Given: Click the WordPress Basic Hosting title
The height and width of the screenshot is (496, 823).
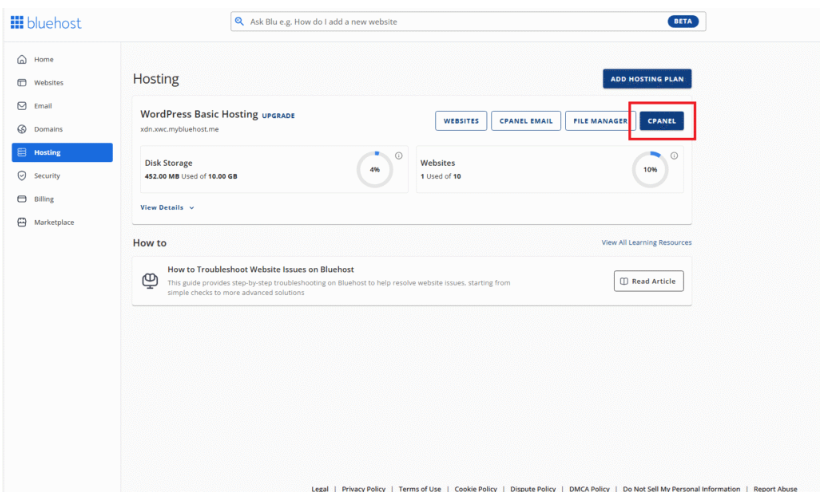Looking at the screenshot, I should click(199, 114).
